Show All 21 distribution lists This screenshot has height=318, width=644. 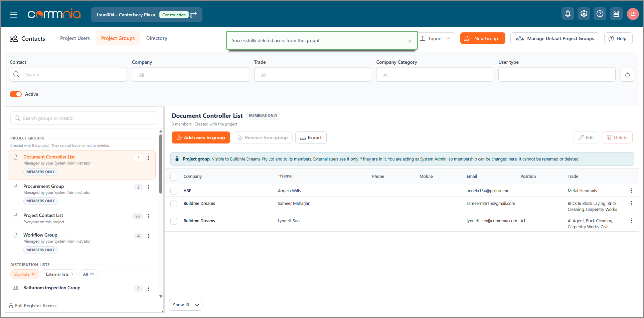click(x=89, y=274)
